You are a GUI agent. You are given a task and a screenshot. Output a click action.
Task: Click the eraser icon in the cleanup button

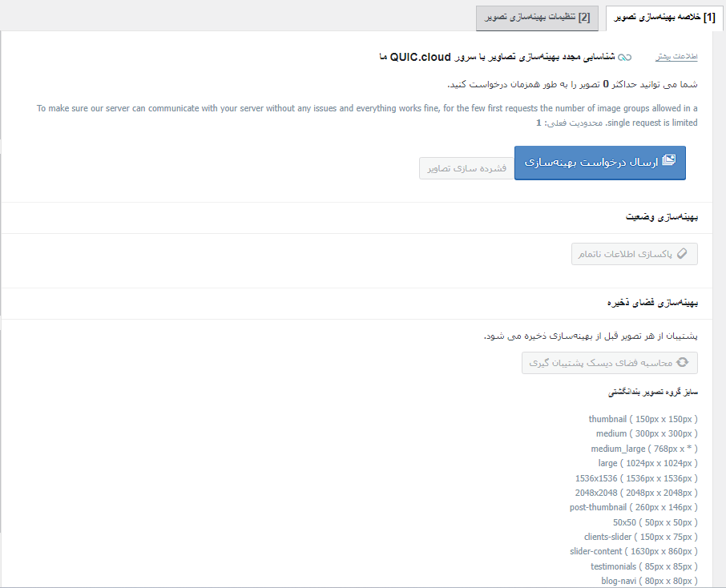coord(682,253)
